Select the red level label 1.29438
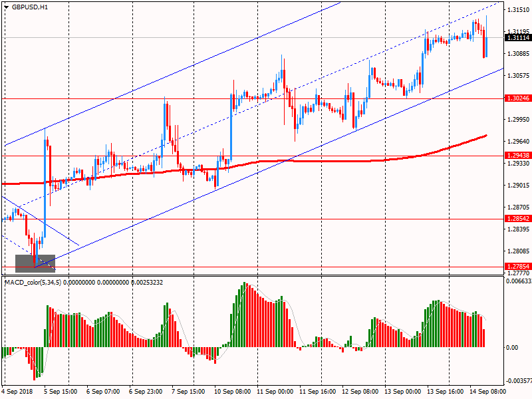 click(518, 156)
